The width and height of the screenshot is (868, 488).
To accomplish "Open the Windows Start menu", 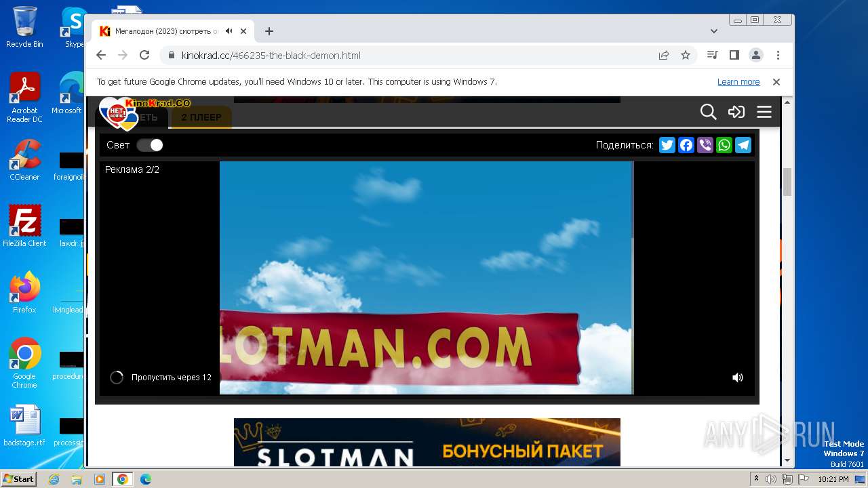I will pos(18,479).
